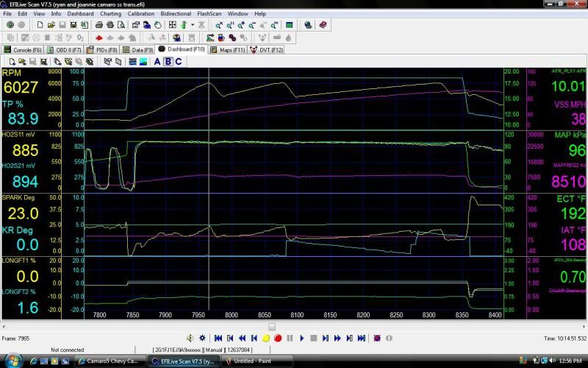Screen dimensions: 588x368
Task: Switch to the Maps (F11) tab
Action: tap(229, 49)
